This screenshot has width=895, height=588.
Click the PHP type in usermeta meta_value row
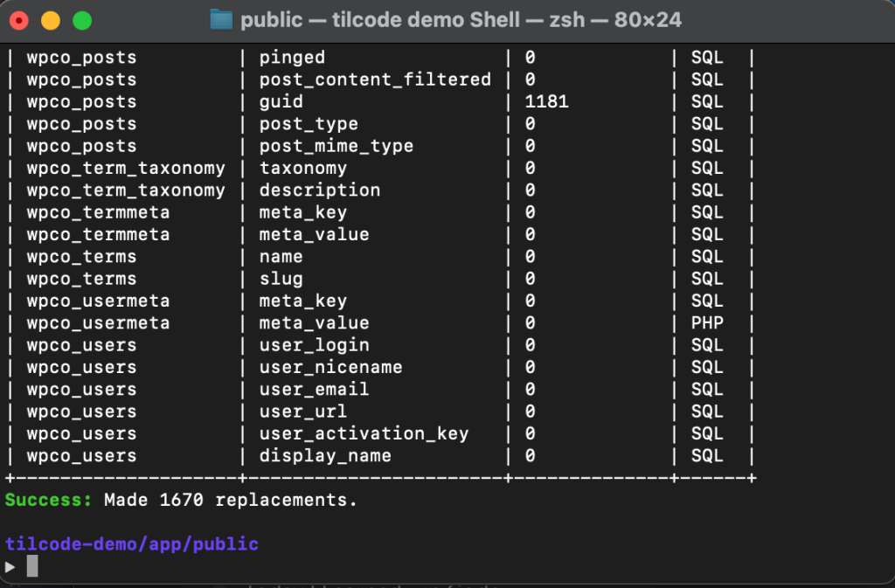click(x=707, y=323)
